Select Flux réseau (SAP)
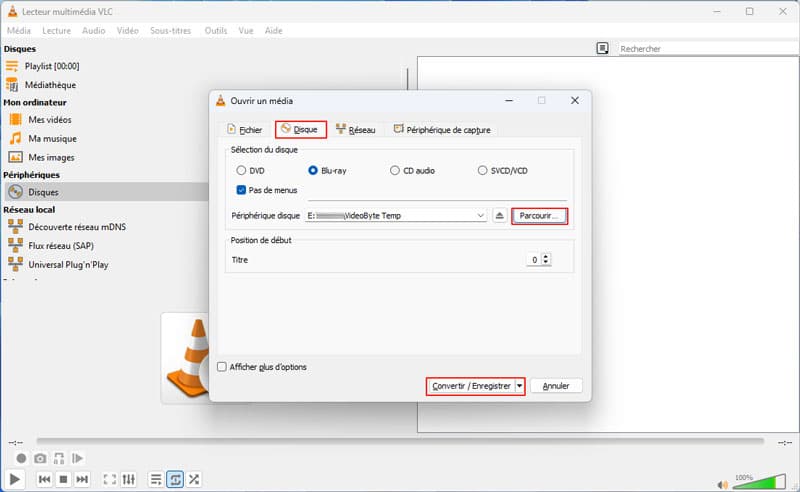This screenshot has height=492, width=800. pyautogui.click(x=61, y=246)
